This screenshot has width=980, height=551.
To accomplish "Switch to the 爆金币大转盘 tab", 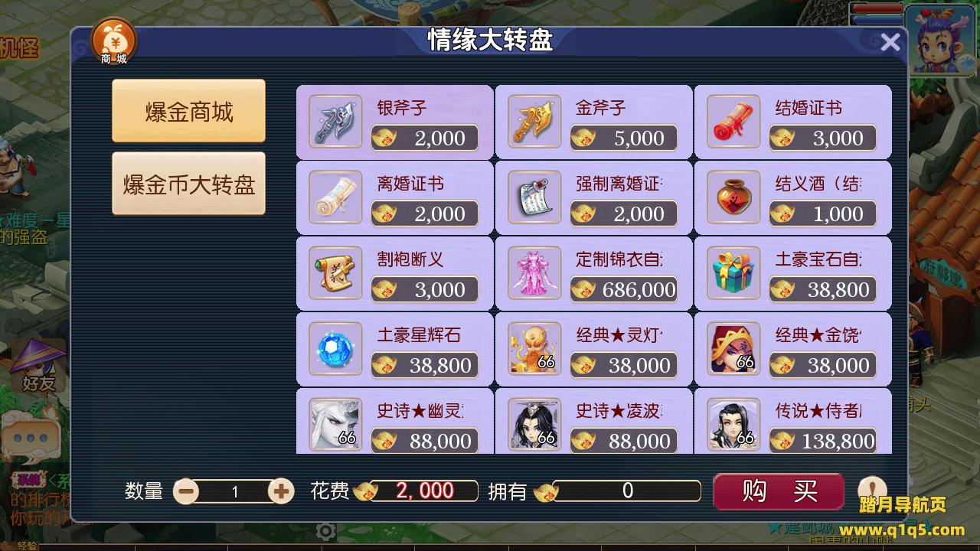I will click(x=188, y=184).
